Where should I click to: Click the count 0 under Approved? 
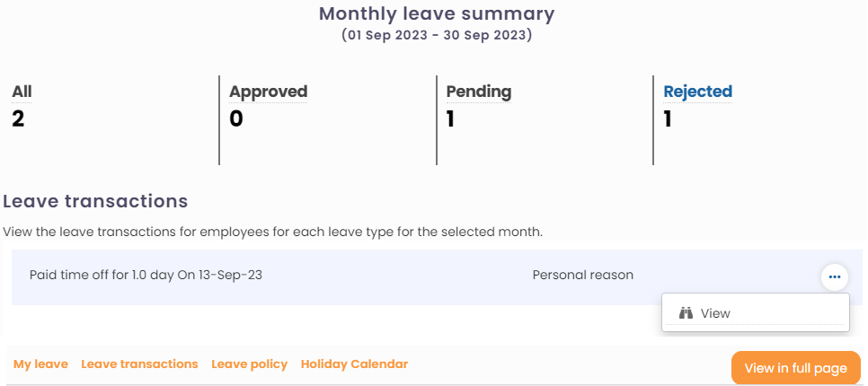coord(236,118)
